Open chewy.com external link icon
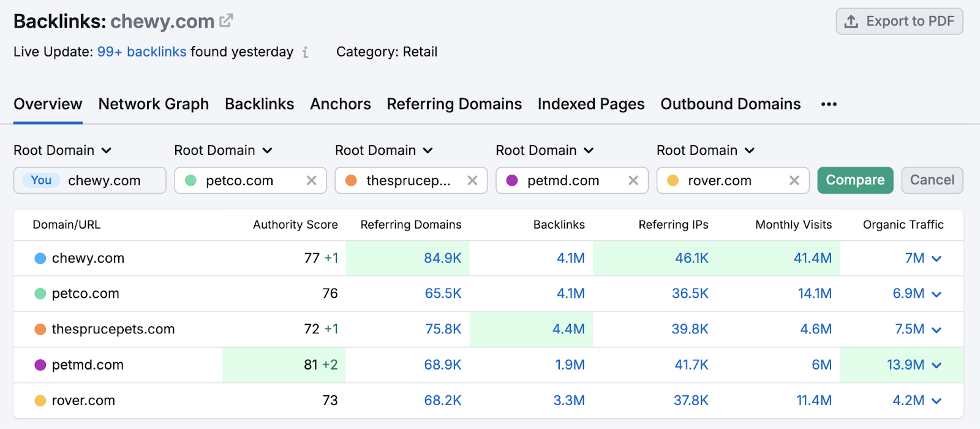The width and height of the screenshot is (980, 429). [226, 21]
